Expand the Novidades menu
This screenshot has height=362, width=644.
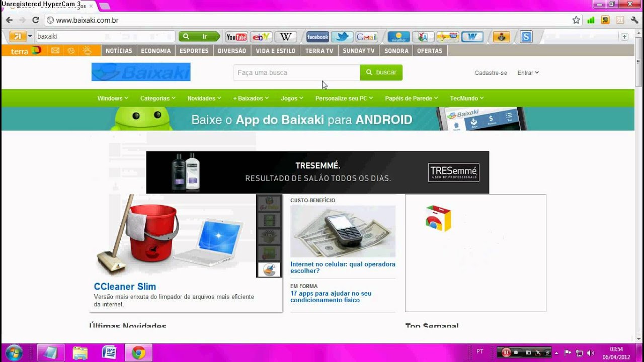pos(204,99)
